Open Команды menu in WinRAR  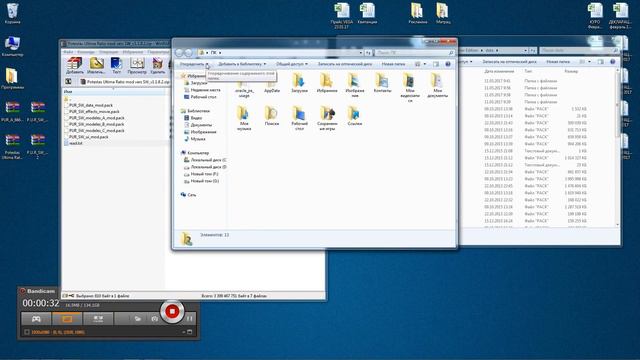86,52
